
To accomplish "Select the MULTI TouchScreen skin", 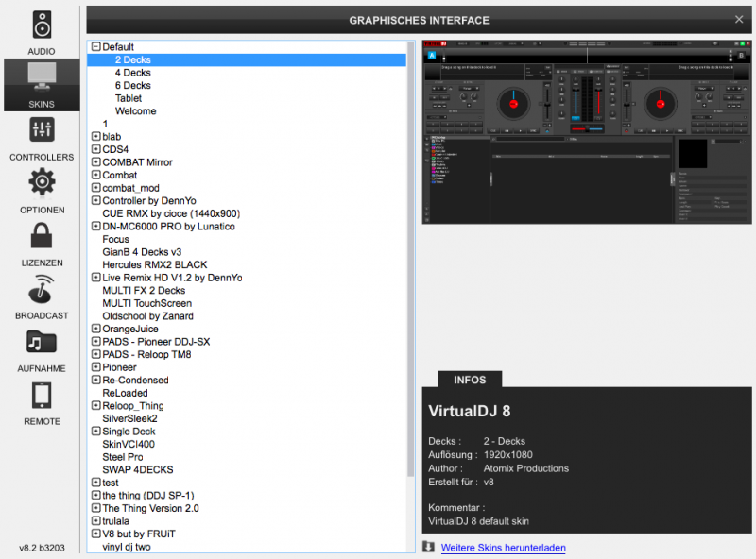I will pyautogui.click(x=147, y=303).
